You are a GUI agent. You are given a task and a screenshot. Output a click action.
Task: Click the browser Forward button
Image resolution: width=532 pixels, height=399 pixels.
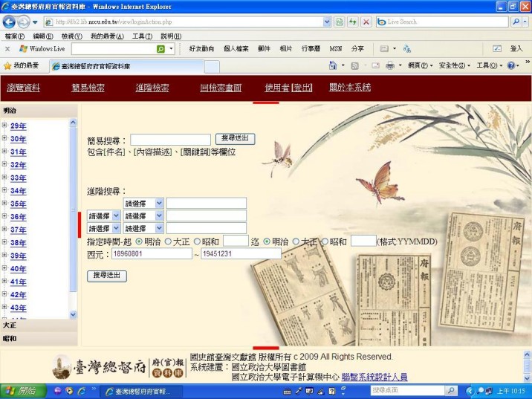click(23, 22)
